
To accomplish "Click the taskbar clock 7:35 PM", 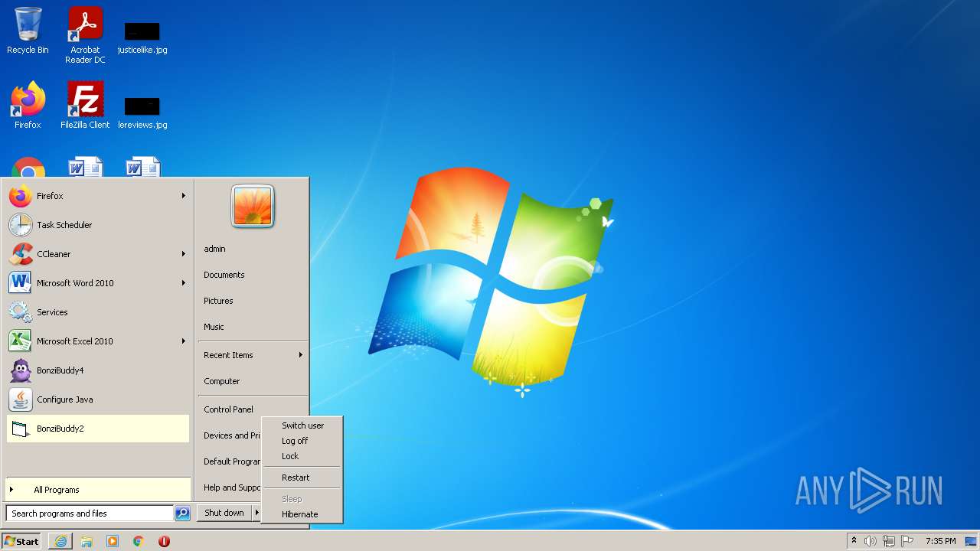I will point(940,541).
